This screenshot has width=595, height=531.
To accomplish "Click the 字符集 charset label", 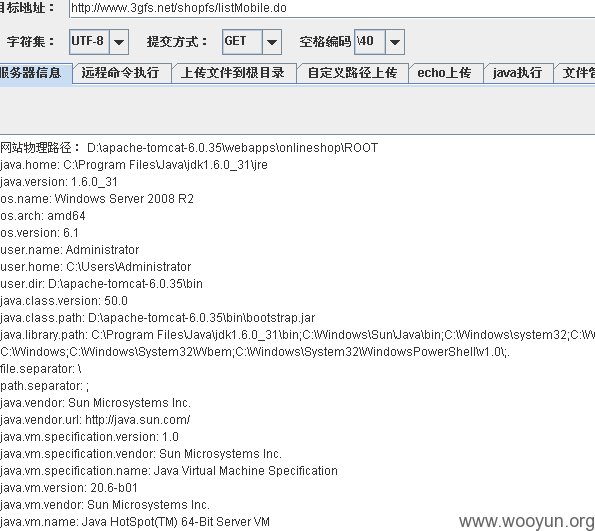I will point(30,41).
